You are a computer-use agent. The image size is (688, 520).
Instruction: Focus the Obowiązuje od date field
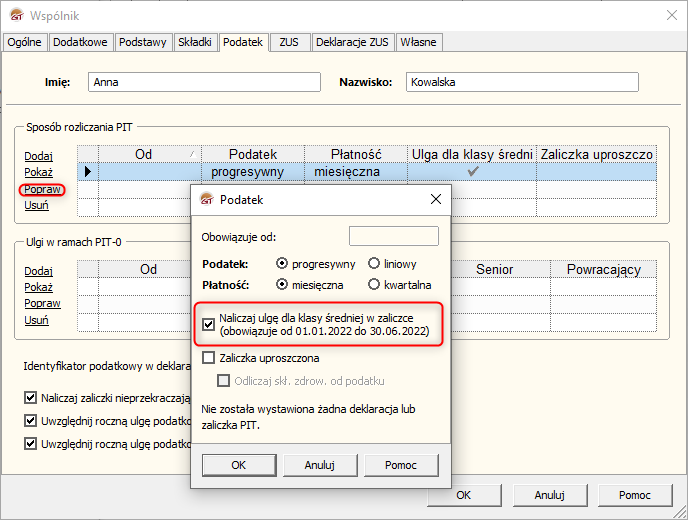[x=394, y=236]
